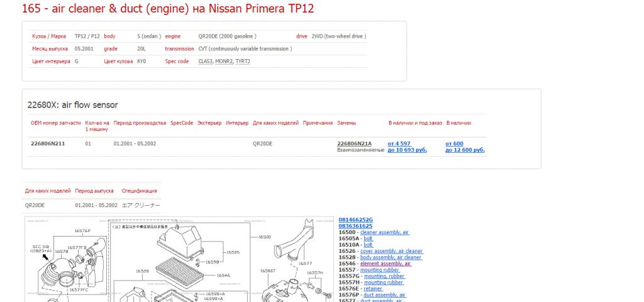Screen dimensions: 644x302
Task: Click the CLAS3 spec code
Action: tap(206, 61)
